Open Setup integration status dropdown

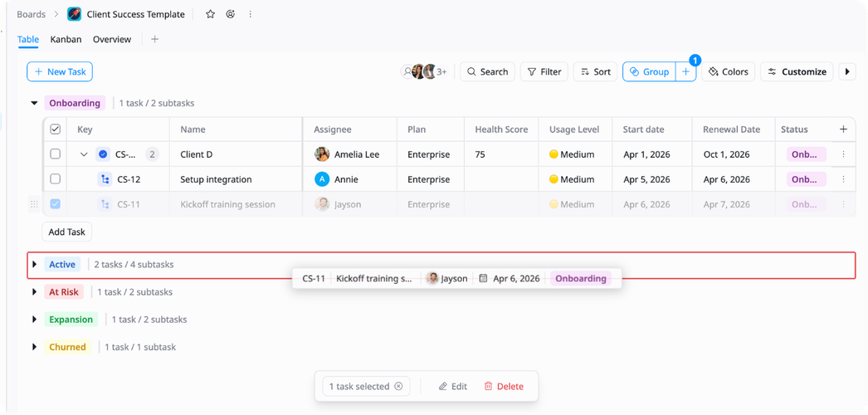(806, 179)
